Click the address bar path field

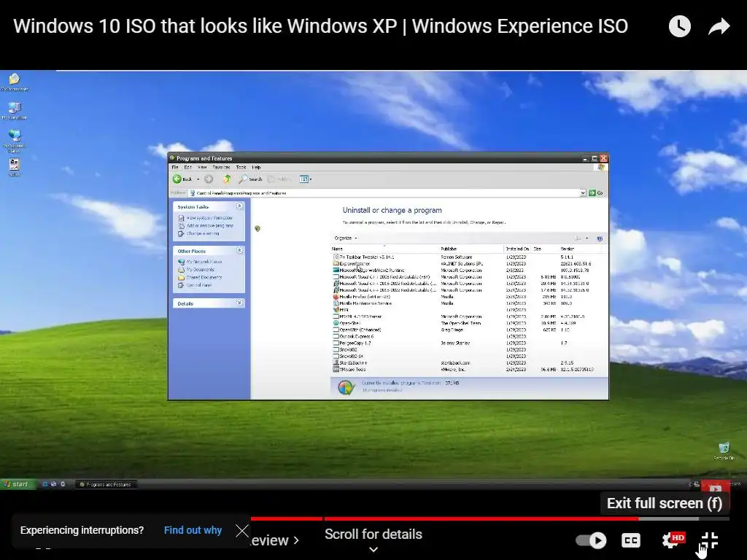(x=384, y=192)
